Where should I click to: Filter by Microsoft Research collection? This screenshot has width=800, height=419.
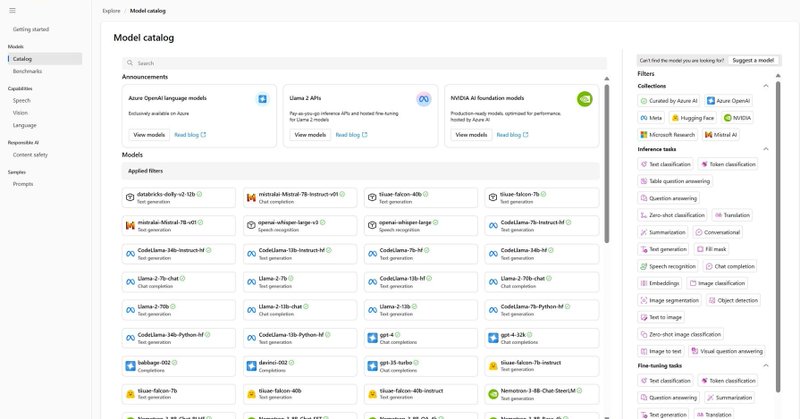tap(668, 135)
